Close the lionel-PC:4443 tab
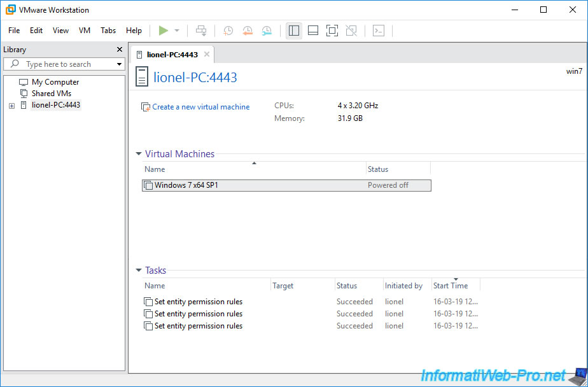 coord(207,54)
